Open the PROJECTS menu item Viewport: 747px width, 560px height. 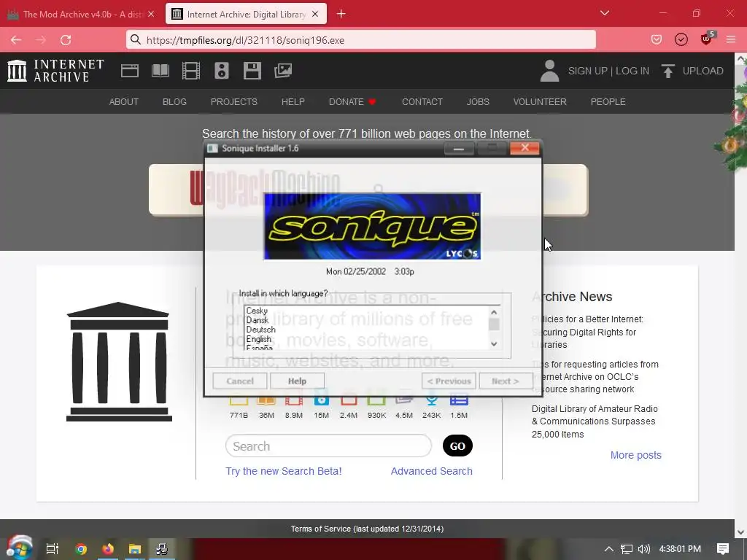[x=234, y=101]
